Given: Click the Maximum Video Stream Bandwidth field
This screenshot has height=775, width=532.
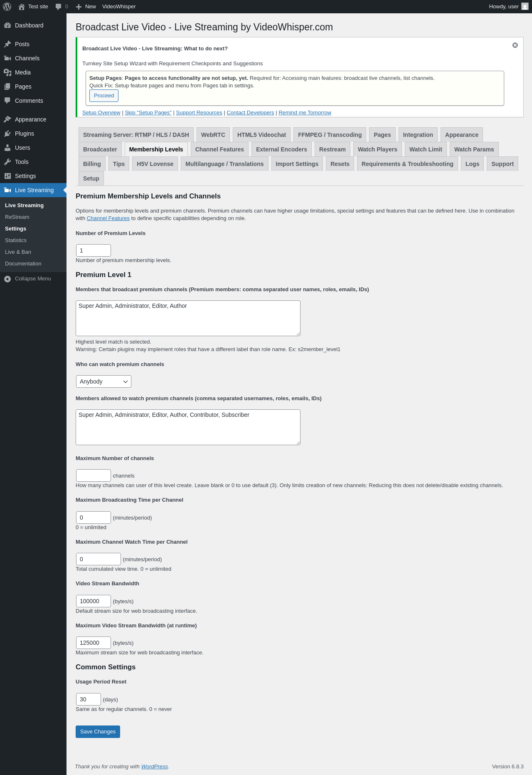Looking at the screenshot, I should 94,643.
